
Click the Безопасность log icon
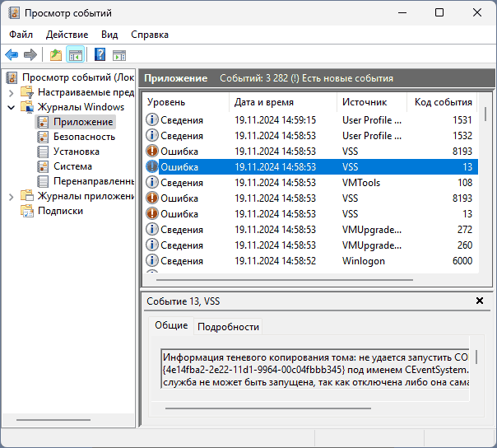(43, 137)
